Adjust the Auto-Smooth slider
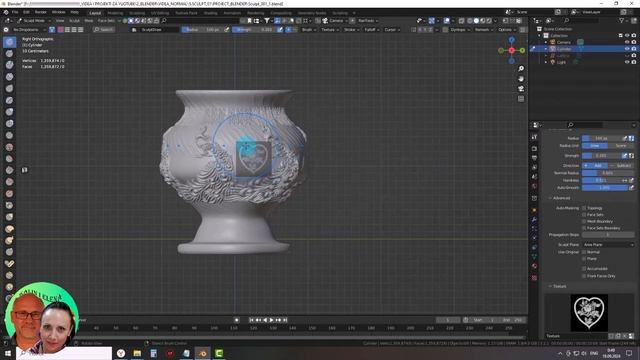The width and height of the screenshot is (640, 360). pos(604,187)
